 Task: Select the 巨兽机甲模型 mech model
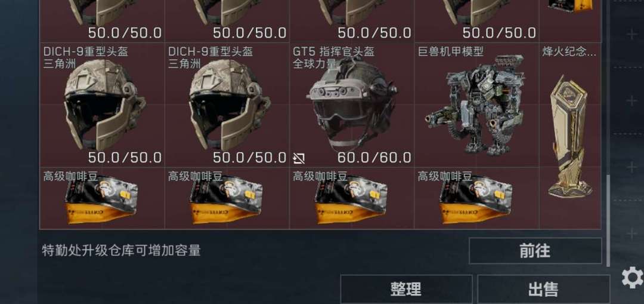(x=477, y=105)
